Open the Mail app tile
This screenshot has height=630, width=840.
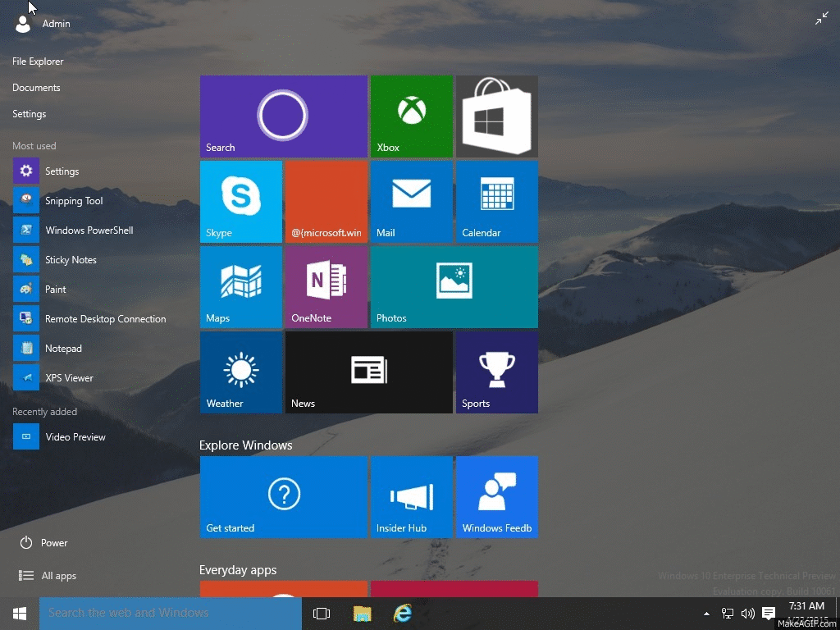coord(411,202)
